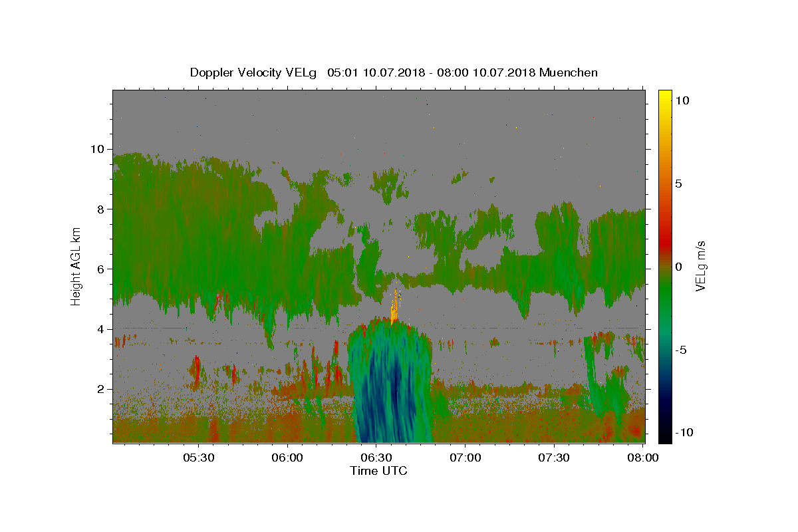Click the 'VELg m/s' colorbar label
This screenshot has height=532, width=798.
[x=700, y=265]
